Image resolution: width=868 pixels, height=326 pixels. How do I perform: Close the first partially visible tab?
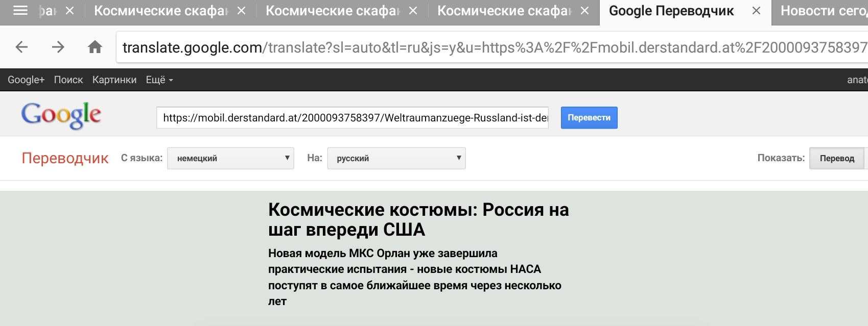[70, 10]
